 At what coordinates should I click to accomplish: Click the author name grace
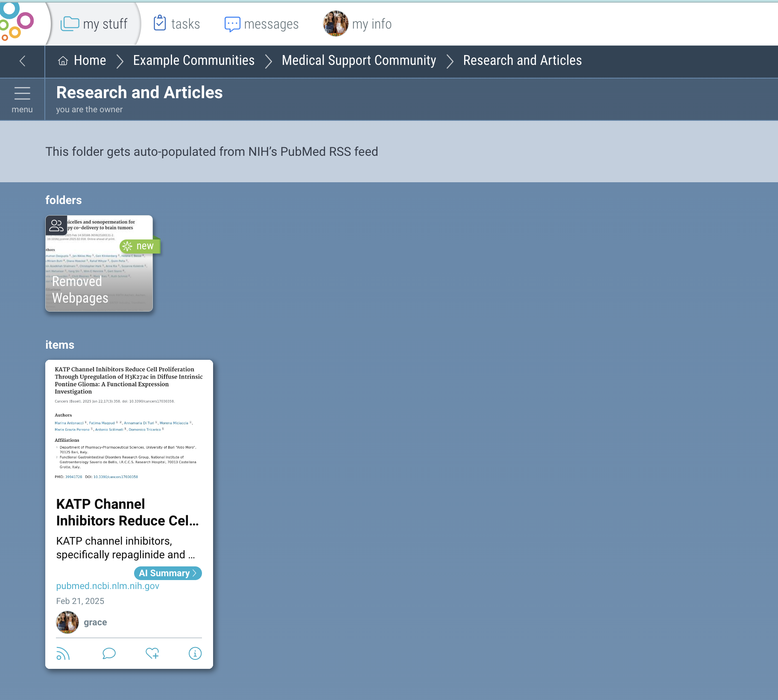point(95,622)
